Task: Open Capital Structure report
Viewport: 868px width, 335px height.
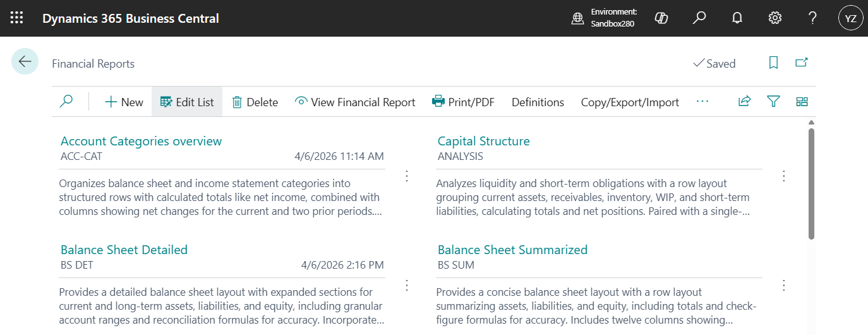Action: [484, 141]
